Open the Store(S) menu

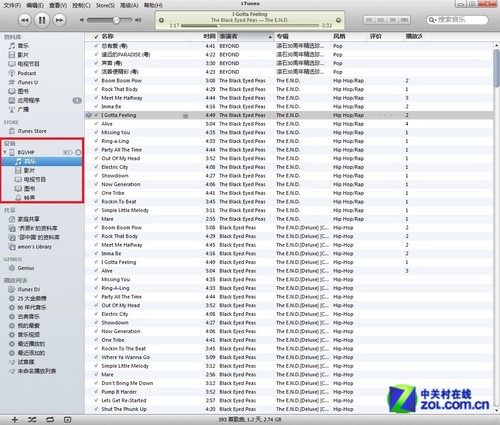tap(105, 5)
